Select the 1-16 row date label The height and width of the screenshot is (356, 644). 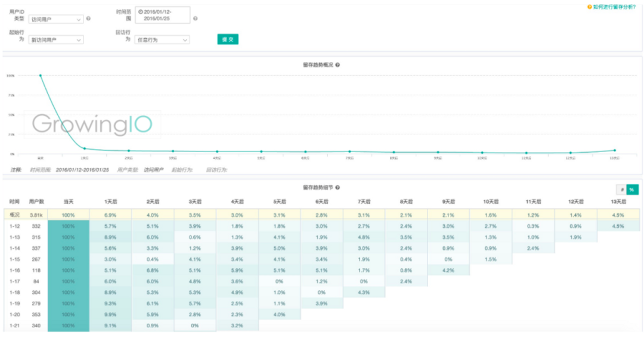14,271
